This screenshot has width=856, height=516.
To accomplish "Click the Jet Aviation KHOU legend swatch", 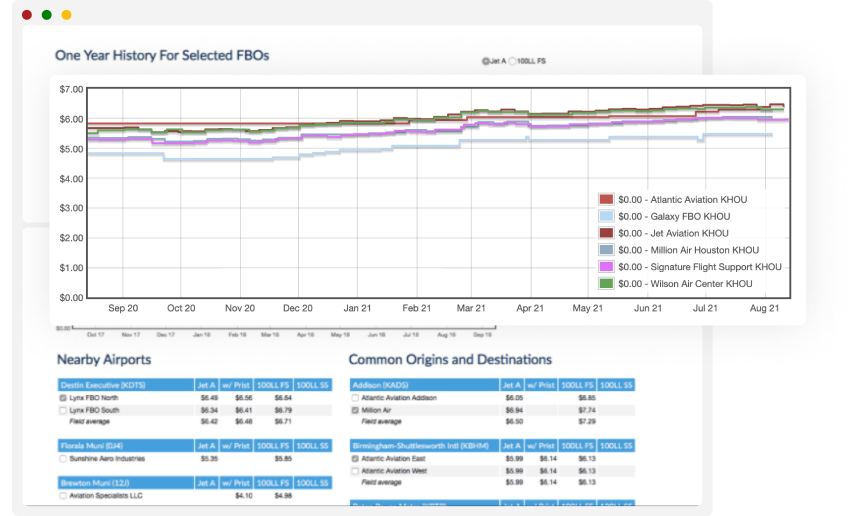I will click(x=606, y=233).
